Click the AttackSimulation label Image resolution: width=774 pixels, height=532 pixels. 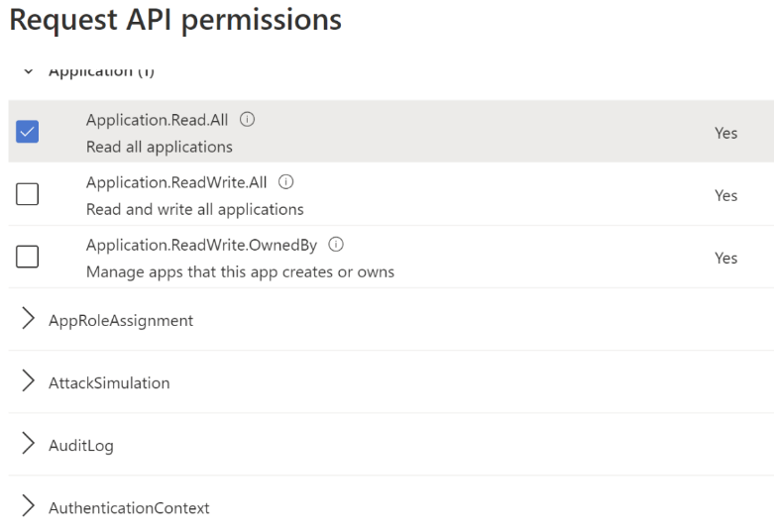click(109, 383)
